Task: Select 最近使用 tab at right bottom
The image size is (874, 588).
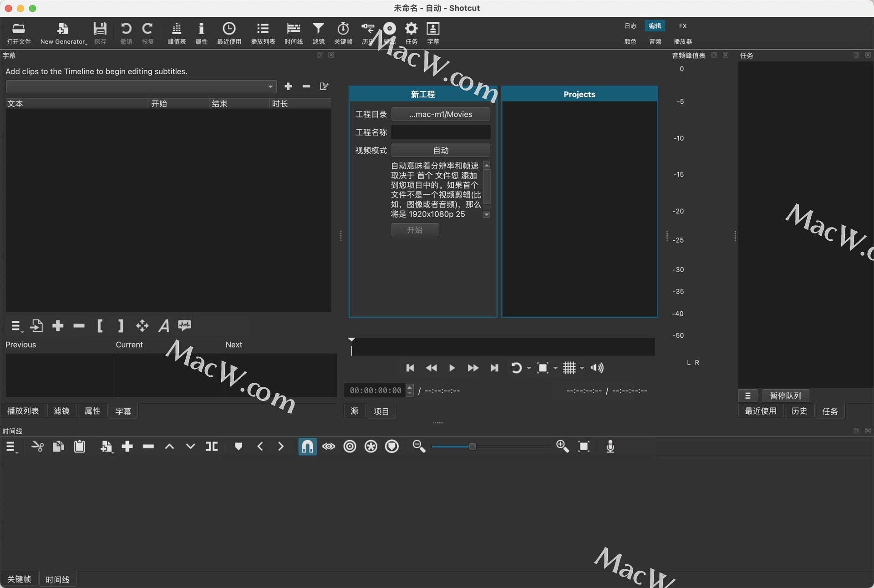Action: pos(761,411)
